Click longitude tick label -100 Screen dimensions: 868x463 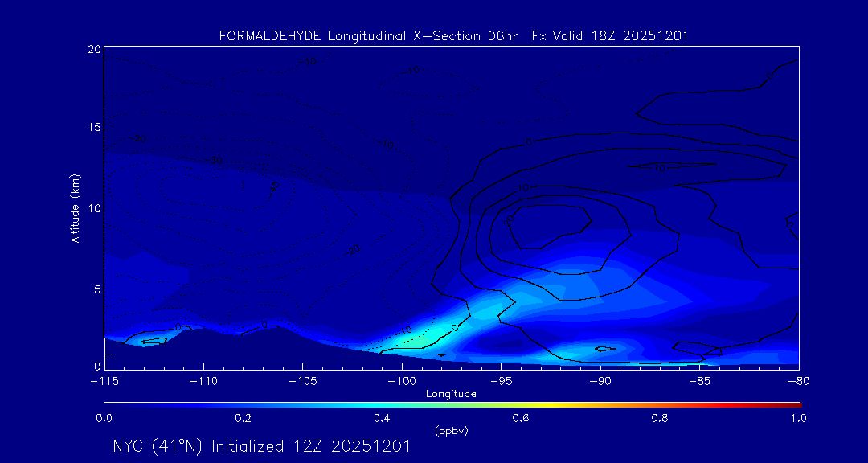coord(401,382)
